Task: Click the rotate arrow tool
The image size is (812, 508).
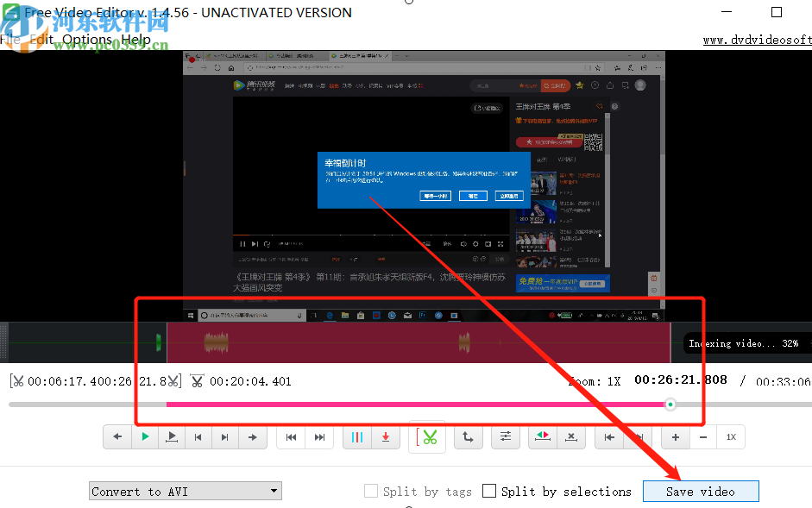Action: (x=468, y=436)
